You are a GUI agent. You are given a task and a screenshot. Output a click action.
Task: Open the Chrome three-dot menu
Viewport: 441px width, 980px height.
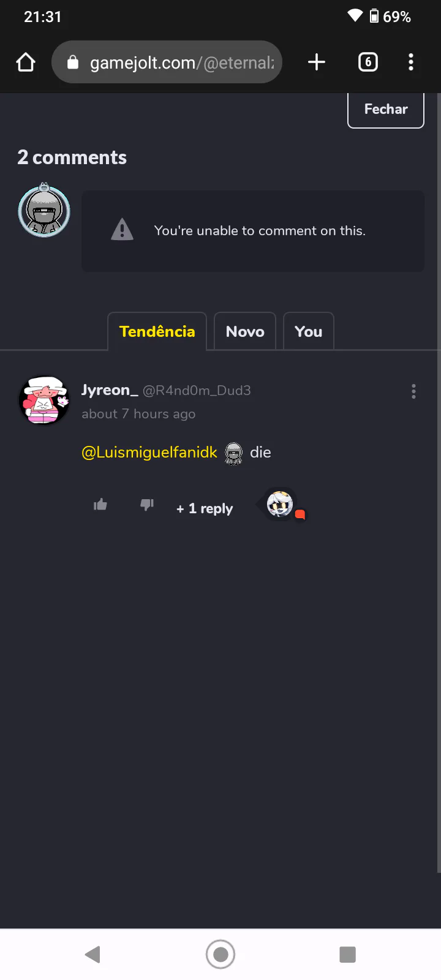pos(411,62)
